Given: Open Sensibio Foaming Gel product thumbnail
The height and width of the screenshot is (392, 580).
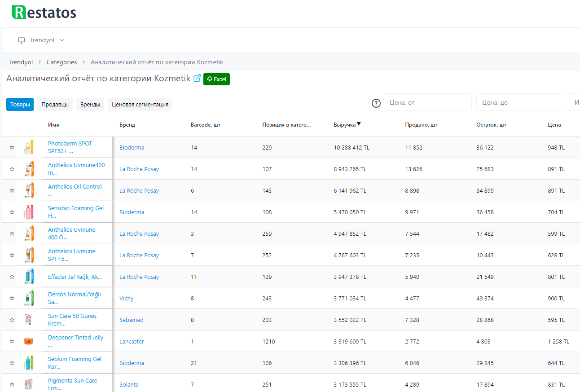Looking at the screenshot, I should click(x=29, y=212).
